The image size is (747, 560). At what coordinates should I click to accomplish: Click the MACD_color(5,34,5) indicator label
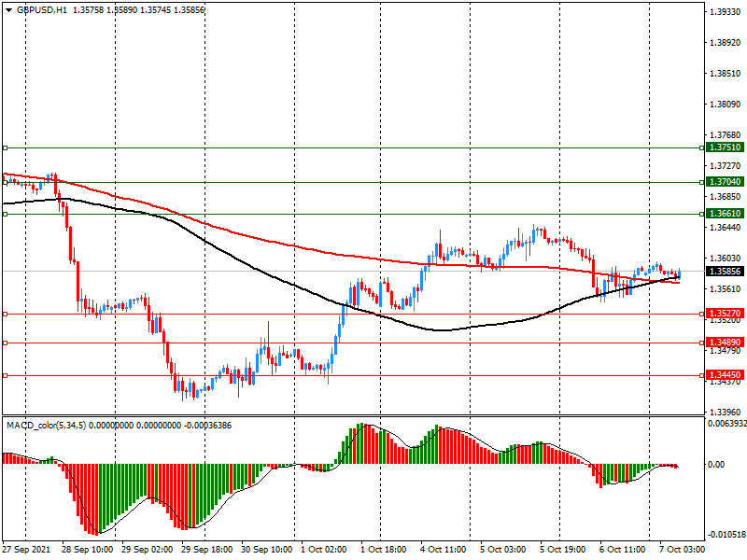46,426
